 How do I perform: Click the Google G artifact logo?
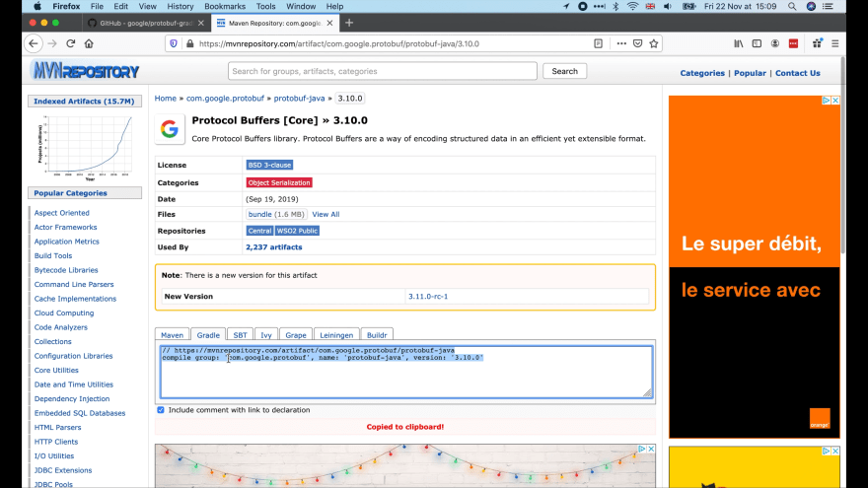tap(170, 129)
